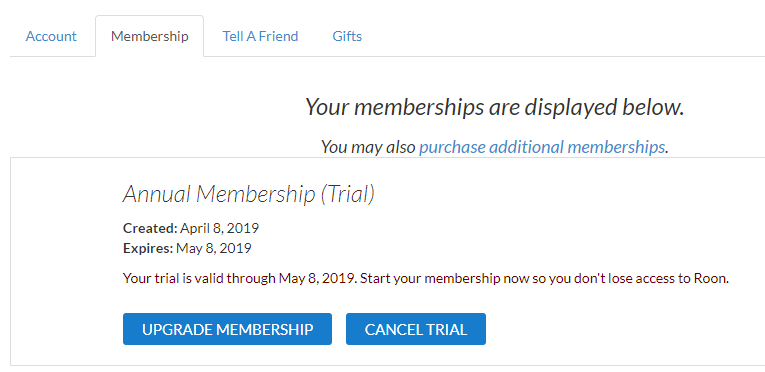The image size is (765, 372).
Task: Click the '(Trial)' word in the membership title
Action: tap(347, 194)
